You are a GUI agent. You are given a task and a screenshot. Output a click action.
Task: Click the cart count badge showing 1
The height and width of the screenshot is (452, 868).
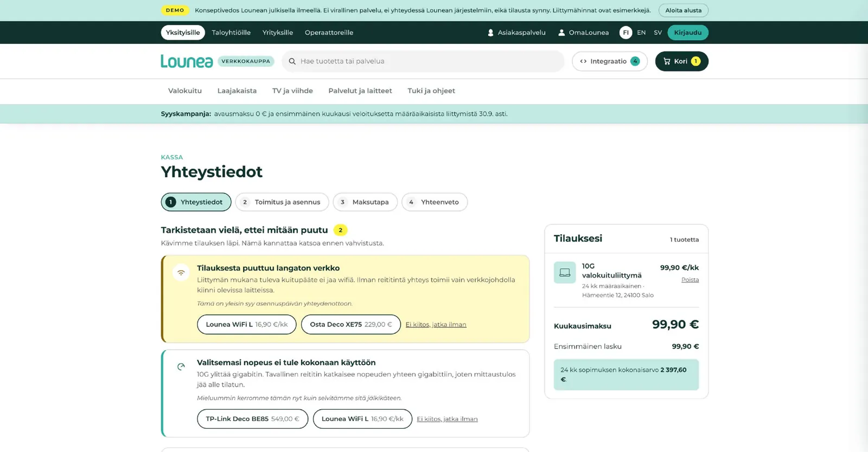click(x=695, y=61)
